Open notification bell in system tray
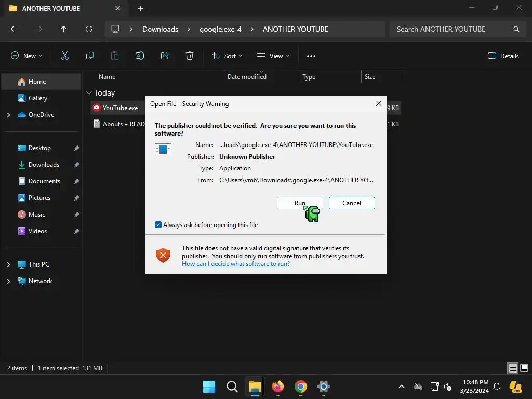This screenshot has height=399, width=532. [x=497, y=387]
